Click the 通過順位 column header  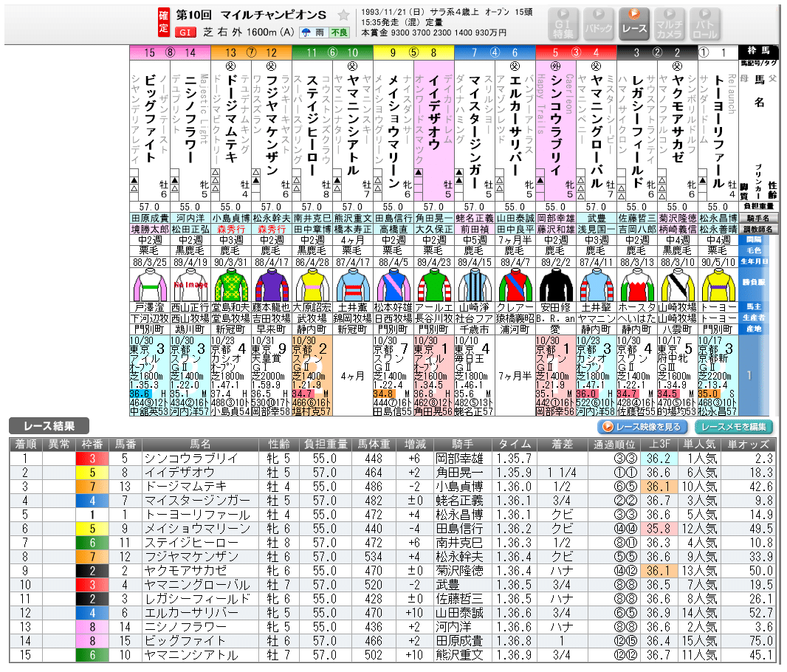pyautogui.click(x=614, y=444)
